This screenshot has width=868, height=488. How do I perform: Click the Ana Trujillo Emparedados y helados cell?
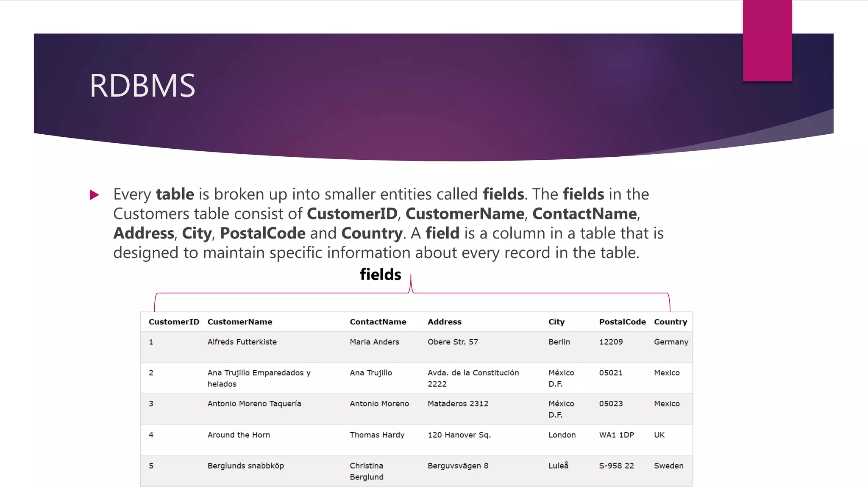(x=259, y=378)
